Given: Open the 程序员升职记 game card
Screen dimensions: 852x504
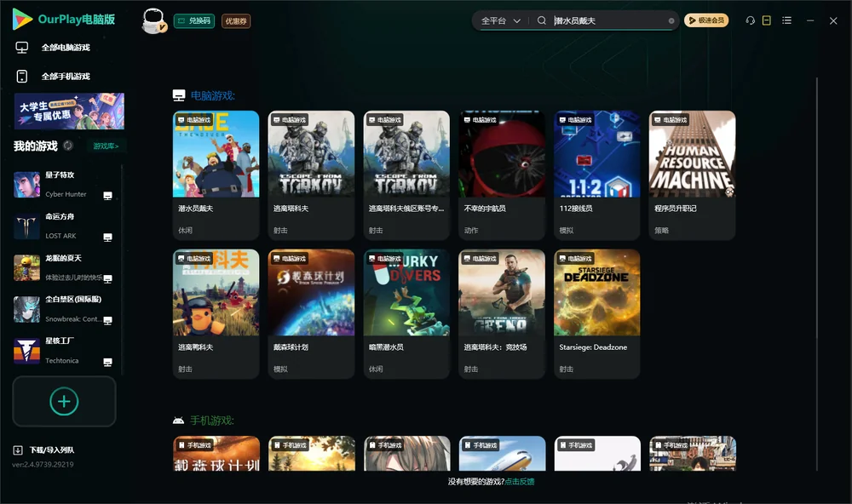Looking at the screenshot, I should pyautogui.click(x=692, y=175).
